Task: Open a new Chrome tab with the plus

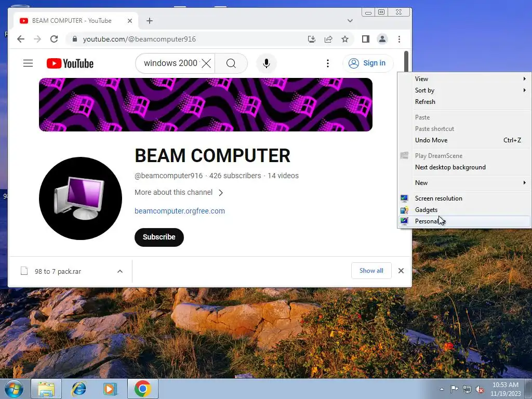Action: click(x=150, y=21)
